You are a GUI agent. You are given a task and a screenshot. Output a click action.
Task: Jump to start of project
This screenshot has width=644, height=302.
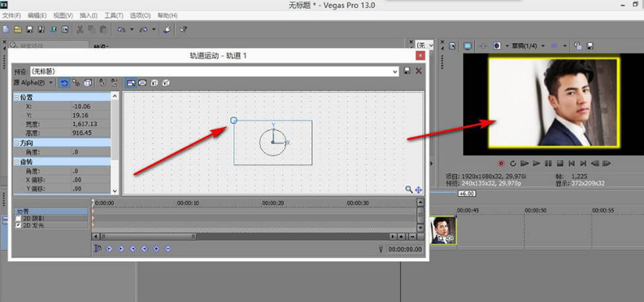pyautogui.click(x=572, y=163)
